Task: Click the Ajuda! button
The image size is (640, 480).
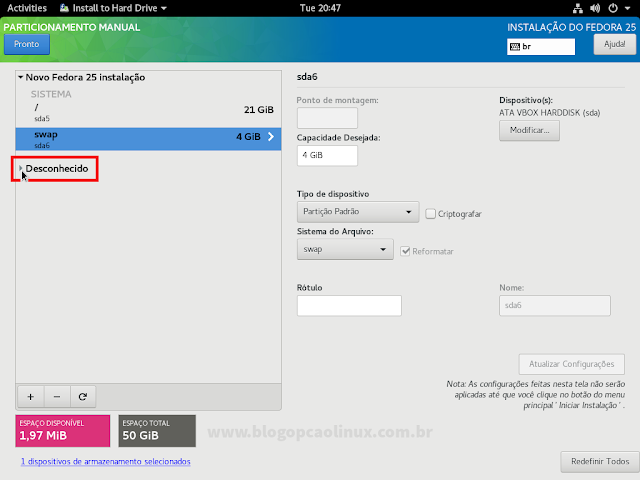Action: (x=615, y=44)
